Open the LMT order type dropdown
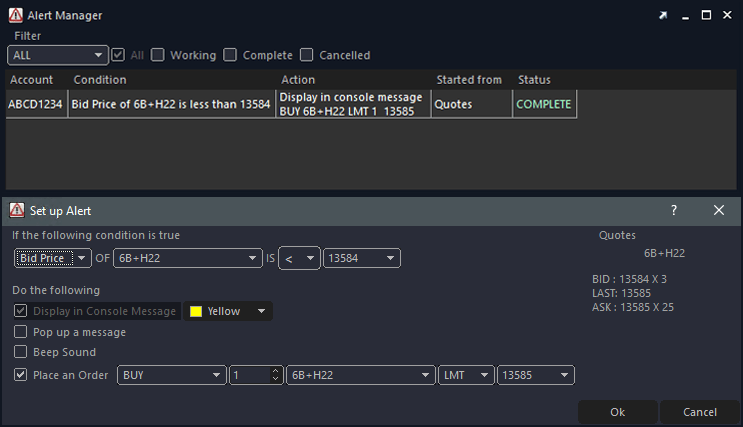Screen dimensions: 743x427 click(466, 375)
